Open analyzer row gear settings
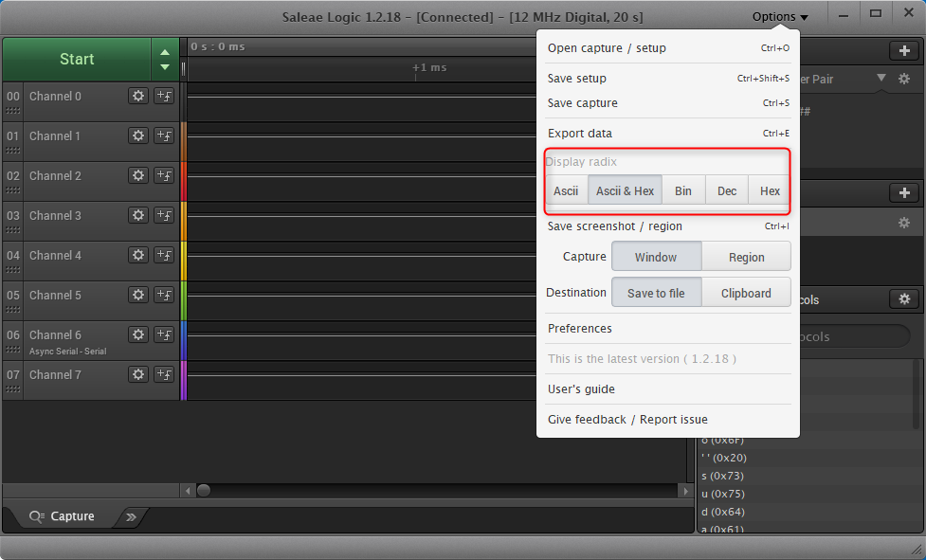 (904, 223)
